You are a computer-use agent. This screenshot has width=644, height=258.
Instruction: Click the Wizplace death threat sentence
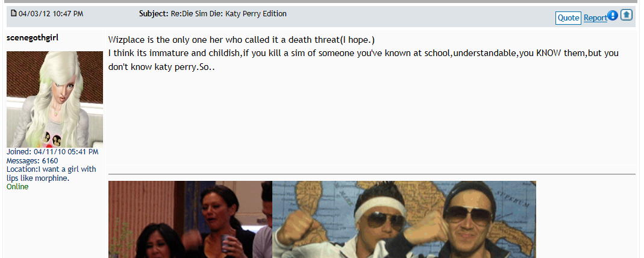[242, 40]
